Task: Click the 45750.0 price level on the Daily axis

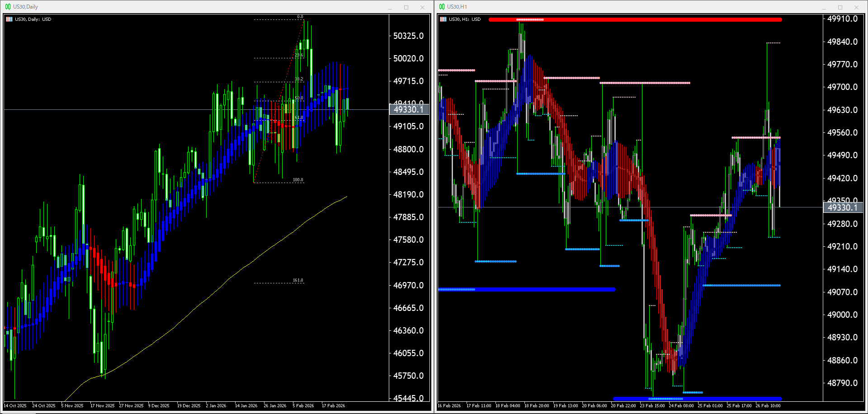Action: (x=409, y=376)
